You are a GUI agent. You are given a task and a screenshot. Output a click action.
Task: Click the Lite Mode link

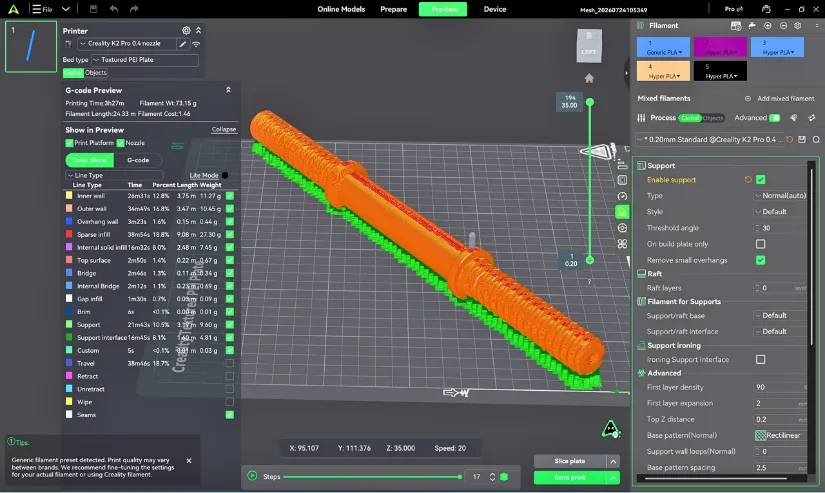click(x=204, y=175)
